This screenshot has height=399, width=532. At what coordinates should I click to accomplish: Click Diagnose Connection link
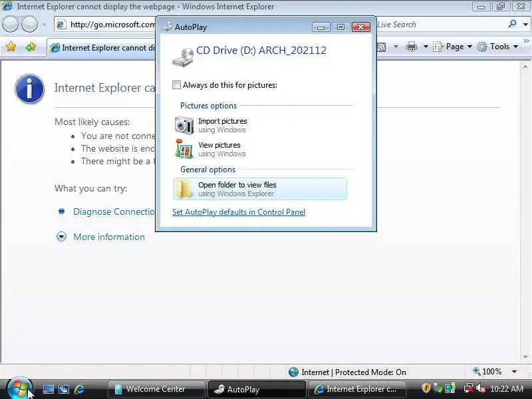click(x=114, y=211)
